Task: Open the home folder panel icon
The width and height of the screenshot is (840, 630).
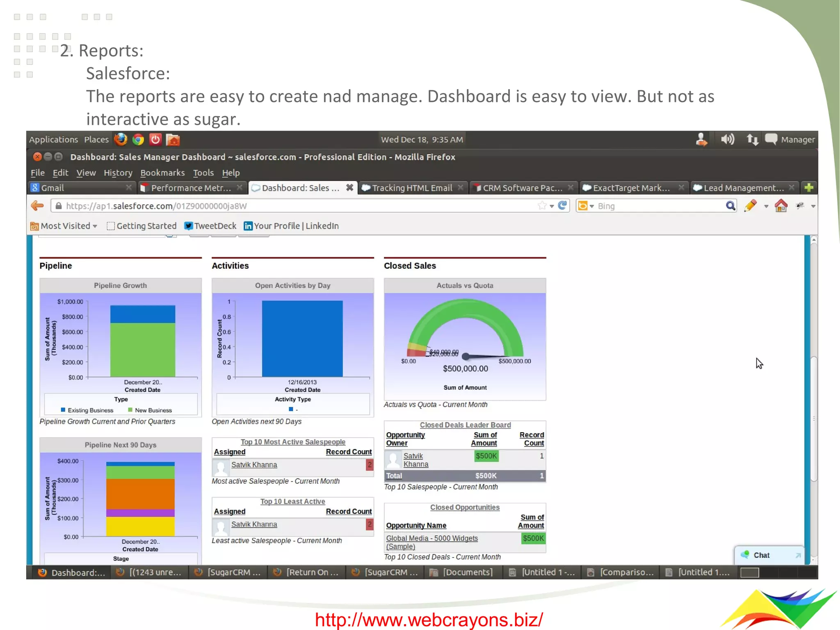Action: [173, 140]
